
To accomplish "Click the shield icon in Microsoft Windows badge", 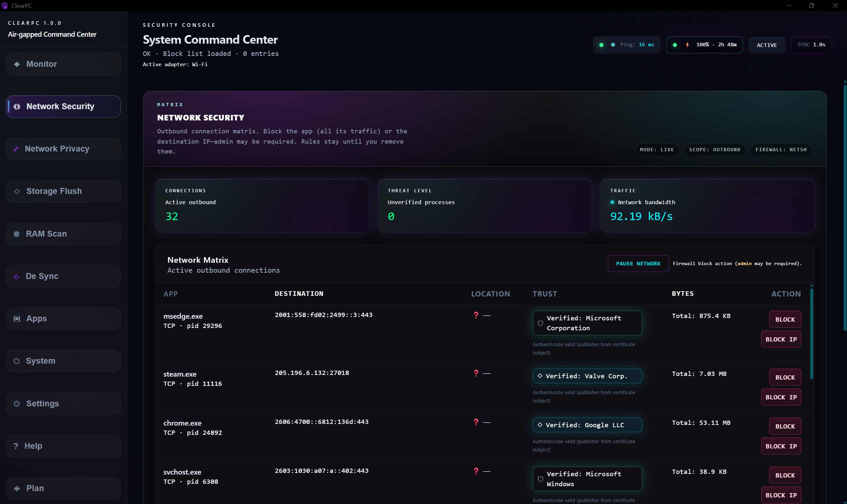I will point(540,479).
